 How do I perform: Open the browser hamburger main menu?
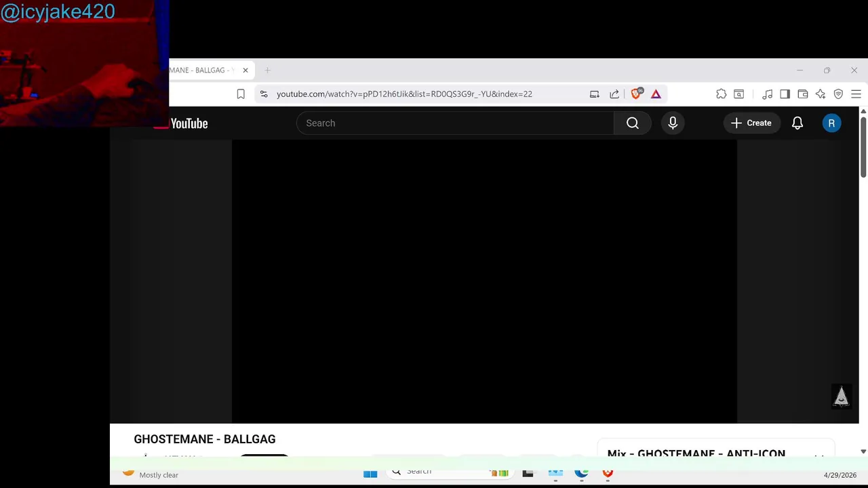856,94
